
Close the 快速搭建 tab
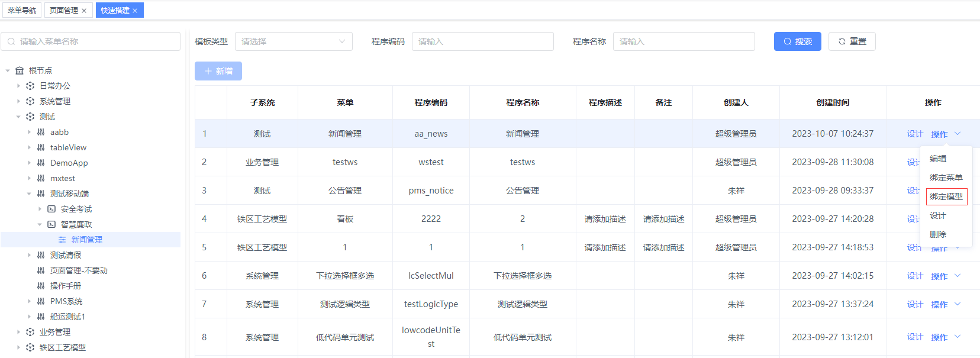coord(135,11)
